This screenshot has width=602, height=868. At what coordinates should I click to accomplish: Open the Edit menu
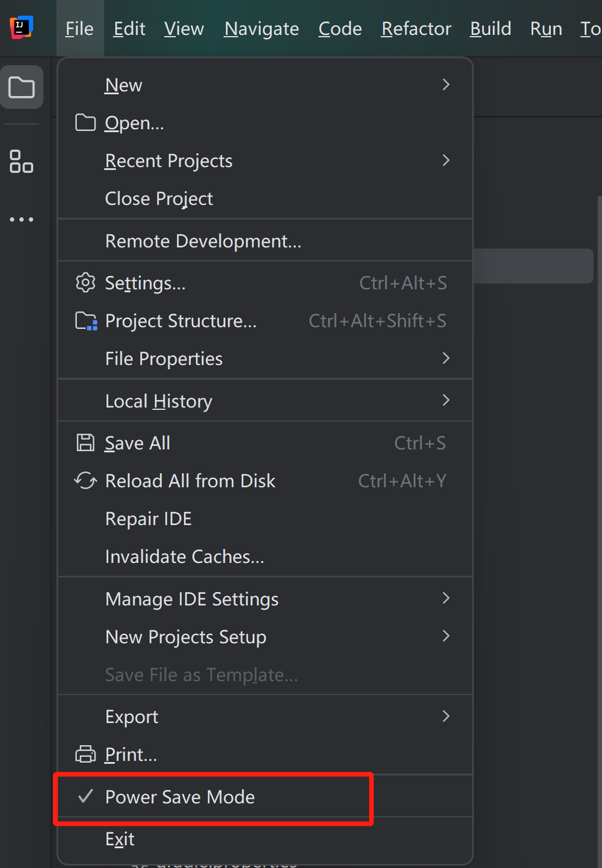coord(129,29)
